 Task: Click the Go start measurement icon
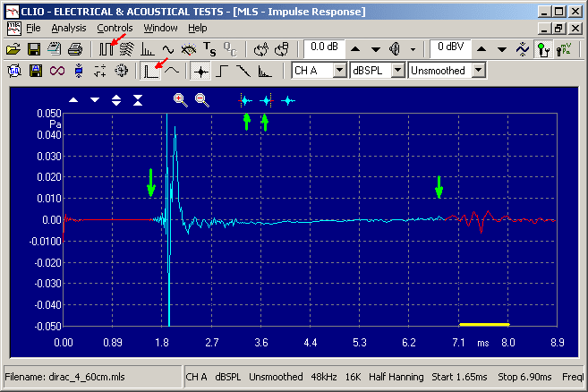13,70
